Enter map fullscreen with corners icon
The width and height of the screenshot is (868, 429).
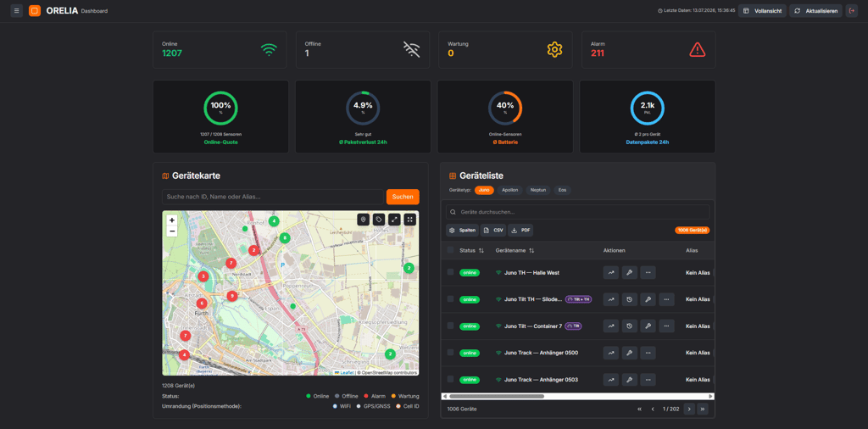pos(409,220)
